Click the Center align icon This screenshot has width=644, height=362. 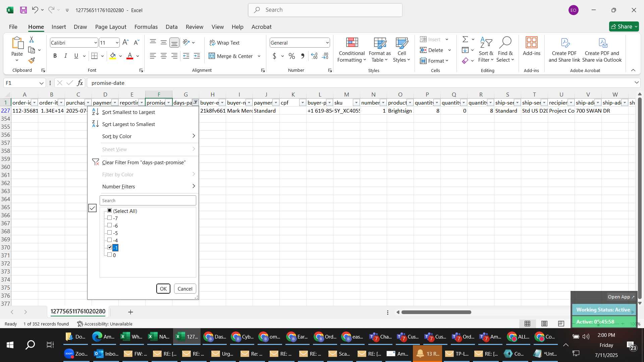click(164, 56)
